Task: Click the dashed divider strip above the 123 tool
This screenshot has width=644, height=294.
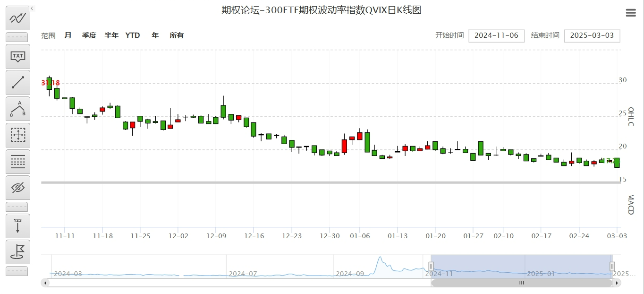Action: coord(17,207)
